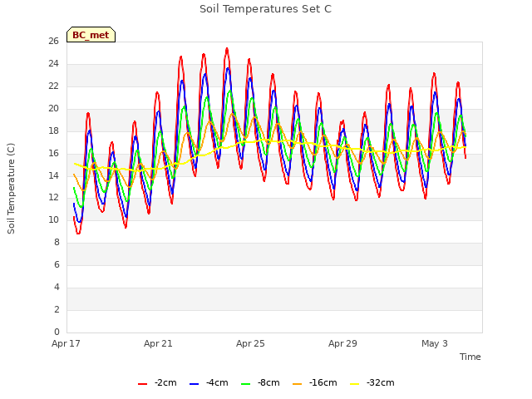Viewport: 532px width, 399px height.
Task: Click the Apr 21 x-axis tick label
Action: (x=158, y=343)
